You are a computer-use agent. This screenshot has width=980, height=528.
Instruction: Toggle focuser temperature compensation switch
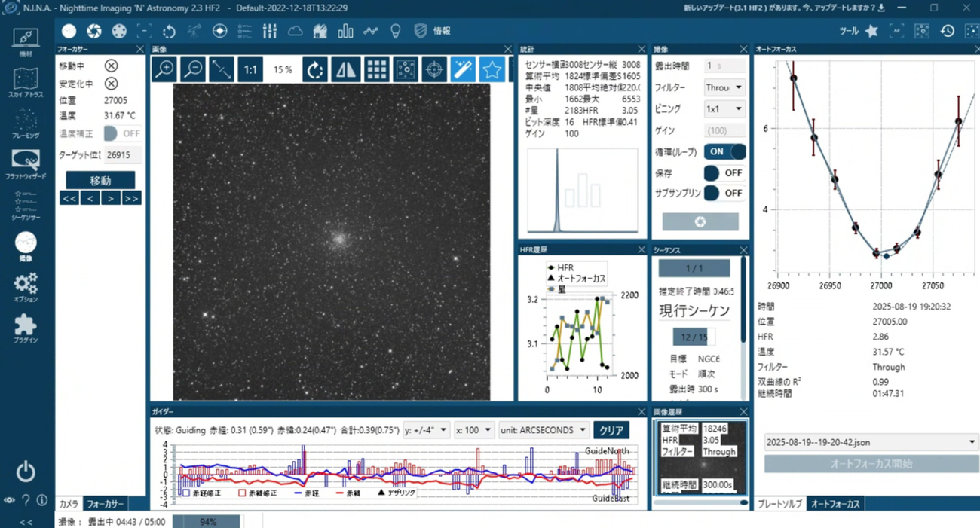(122, 133)
